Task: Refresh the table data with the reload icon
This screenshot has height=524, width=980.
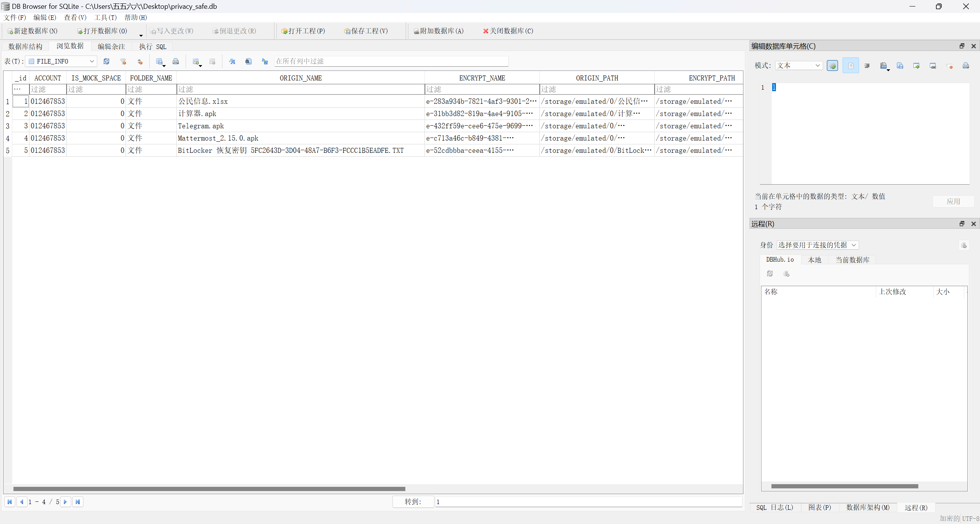Action: tap(106, 61)
